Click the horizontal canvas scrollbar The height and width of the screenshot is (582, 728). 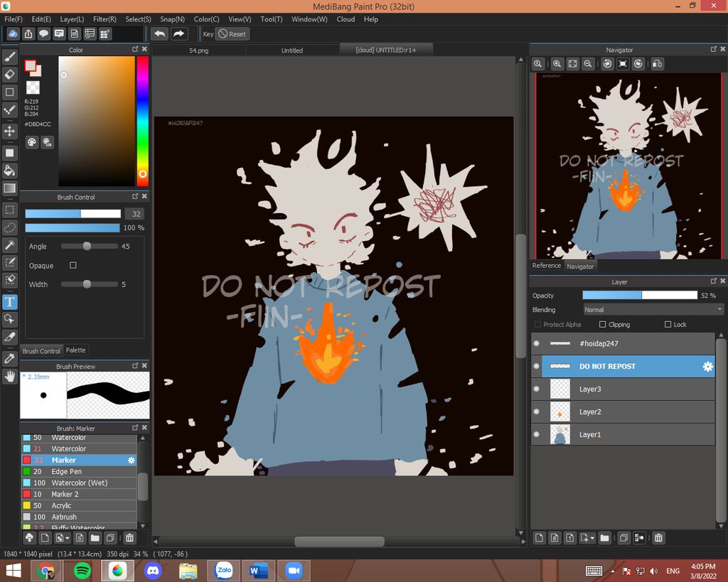pos(339,541)
